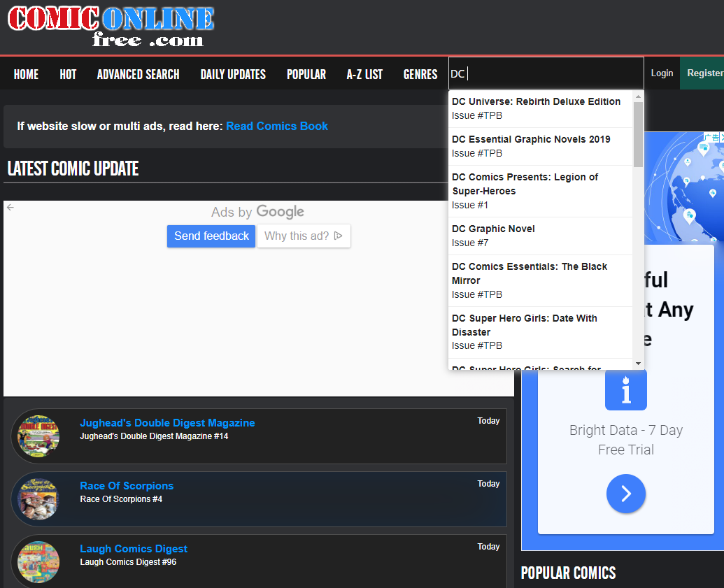Open Jughead's Double Digest cover thumbnail
Image resolution: width=724 pixels, height=588 pixels.
pyautogui.click(x=38, y=436)
